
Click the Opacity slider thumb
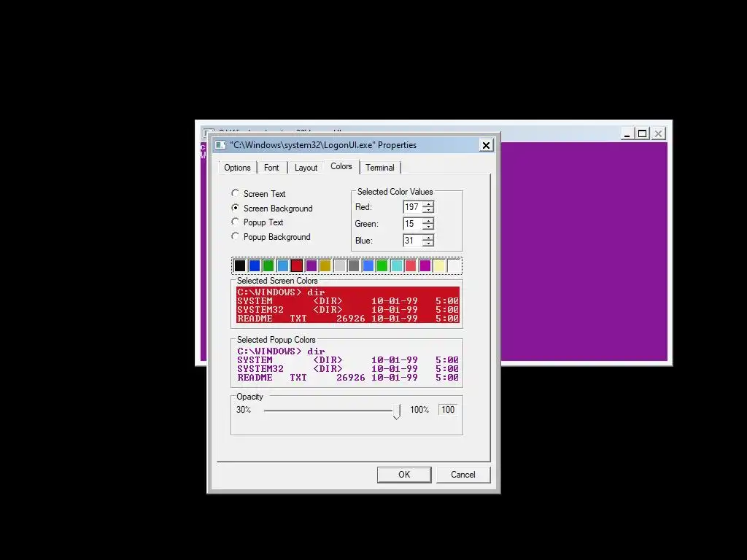coord(396,411)
